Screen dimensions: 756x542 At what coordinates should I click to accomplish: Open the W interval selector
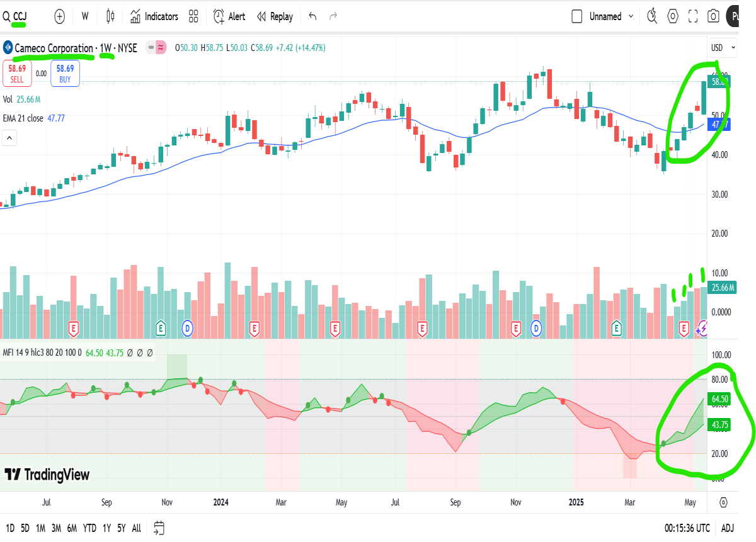click(84, 16)
